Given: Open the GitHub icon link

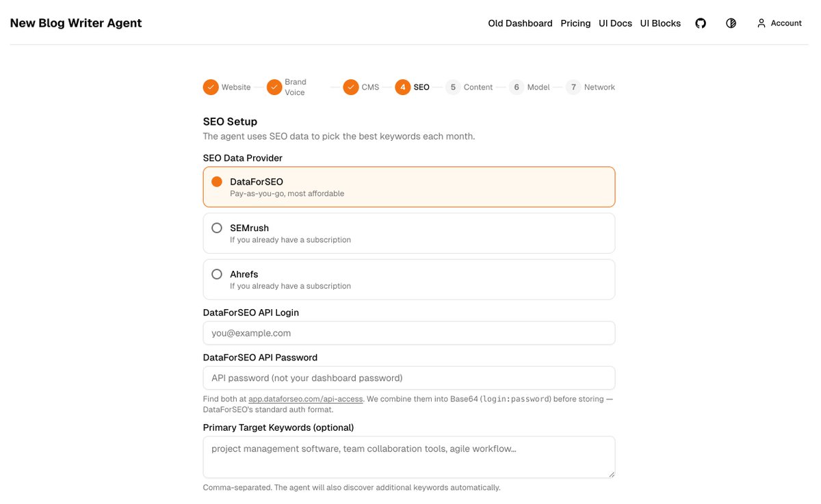Looking at the screenshot, I should (701, 23).
